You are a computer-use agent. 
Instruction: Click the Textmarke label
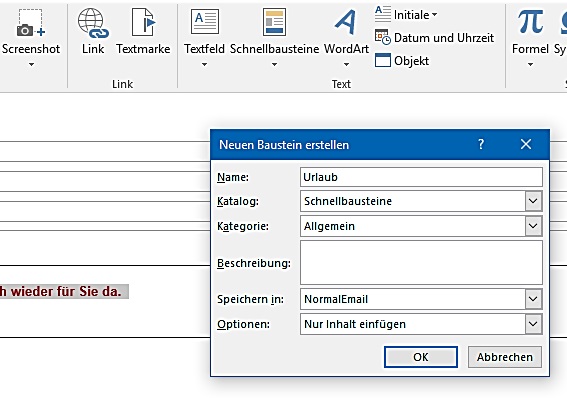tap(143, 49)
